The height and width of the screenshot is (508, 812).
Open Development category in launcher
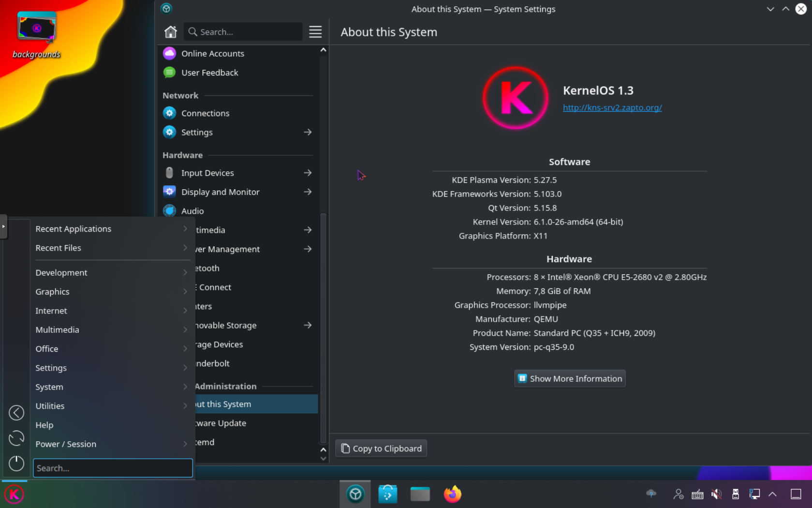point(112,272)
